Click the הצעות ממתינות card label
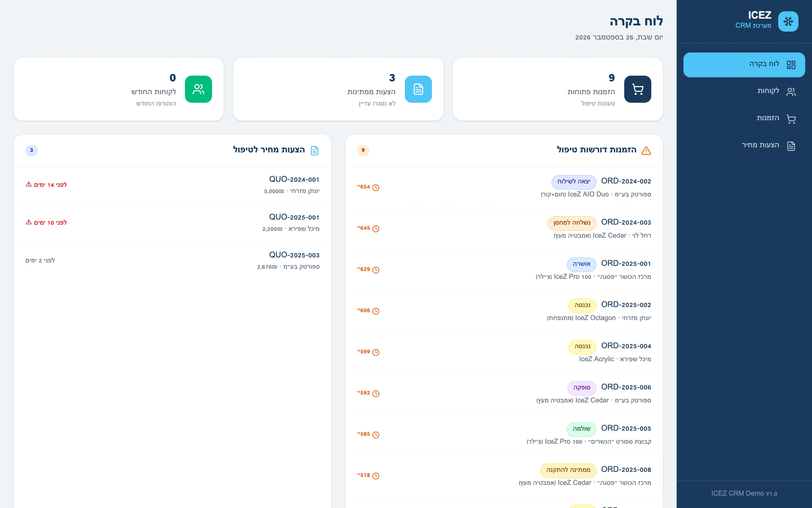Image resolution: width=812 pixels, height=508 pixels. tap(371, 92)
